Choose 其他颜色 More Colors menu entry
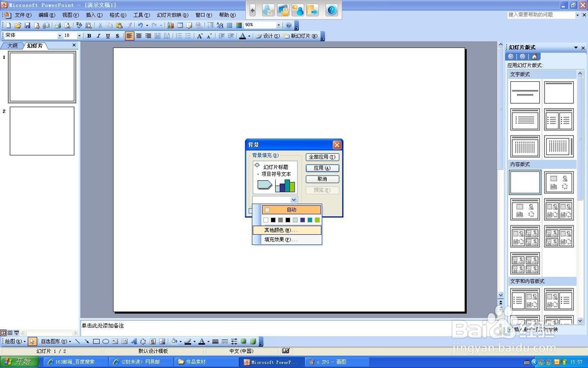This screenshot has width=588, height=368. tap(287, 230)
